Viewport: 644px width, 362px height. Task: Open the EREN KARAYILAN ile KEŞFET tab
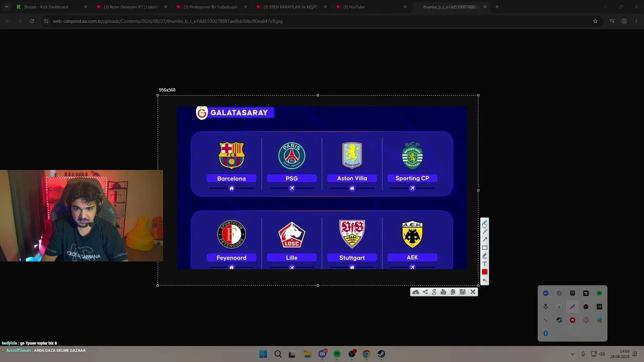291,7
